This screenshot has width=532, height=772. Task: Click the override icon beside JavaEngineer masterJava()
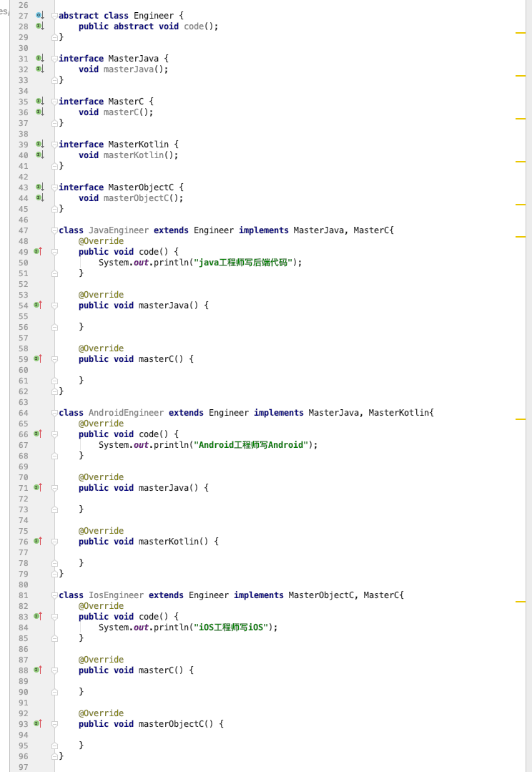pos(38,305)
